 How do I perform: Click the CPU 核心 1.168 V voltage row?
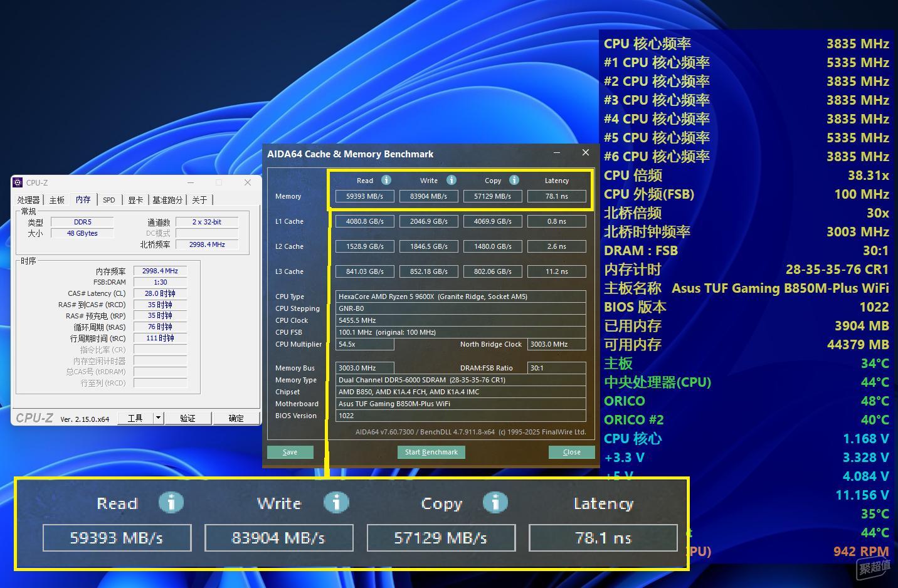tap(746, 439)
